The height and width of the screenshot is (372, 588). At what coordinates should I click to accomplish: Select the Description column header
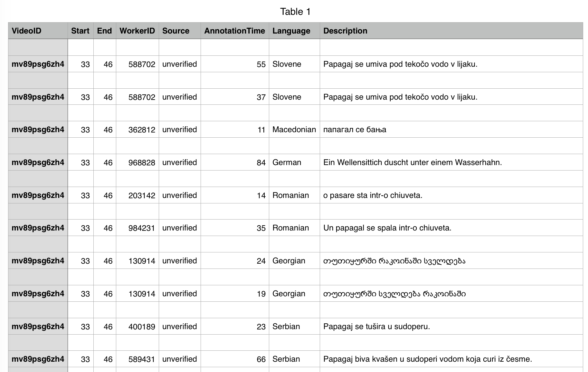(451, 31)
